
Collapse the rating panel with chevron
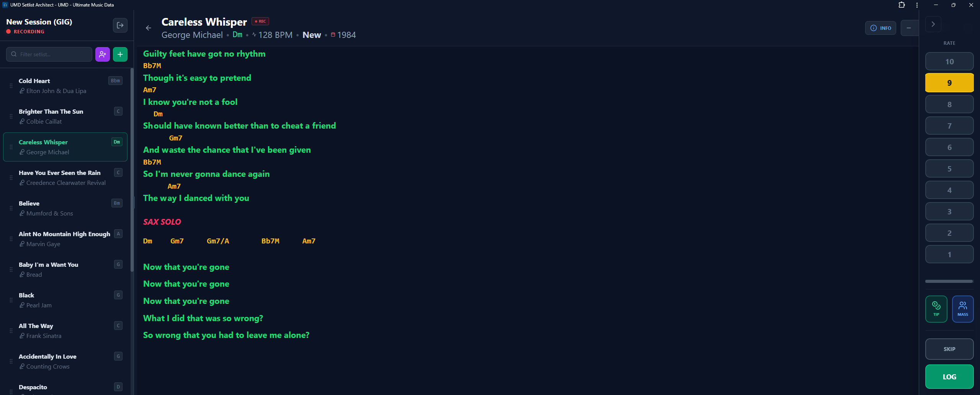click(x=933, y=24)
